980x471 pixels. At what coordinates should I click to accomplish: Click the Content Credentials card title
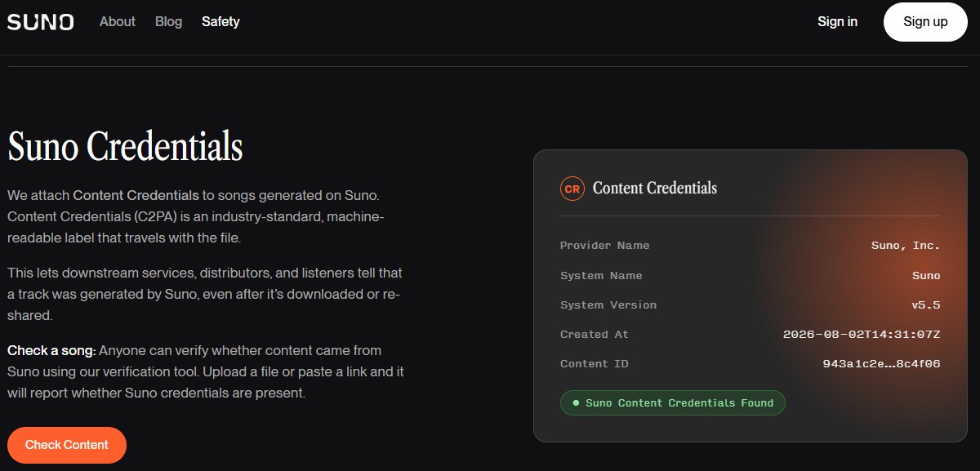click(x=655, y=188)
